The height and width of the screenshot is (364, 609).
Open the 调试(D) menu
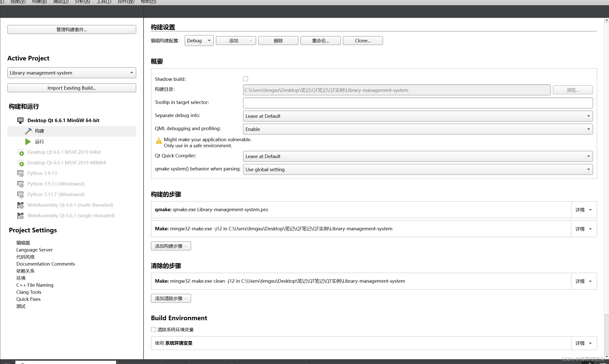(61, 2)
